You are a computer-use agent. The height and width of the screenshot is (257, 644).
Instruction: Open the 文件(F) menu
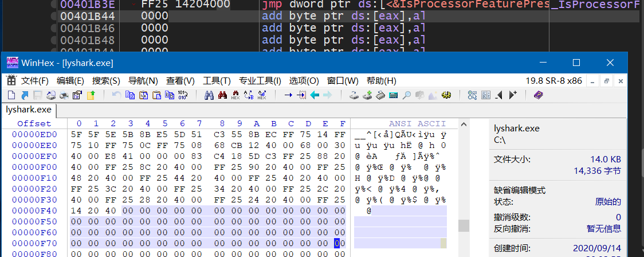click(34, 80)
